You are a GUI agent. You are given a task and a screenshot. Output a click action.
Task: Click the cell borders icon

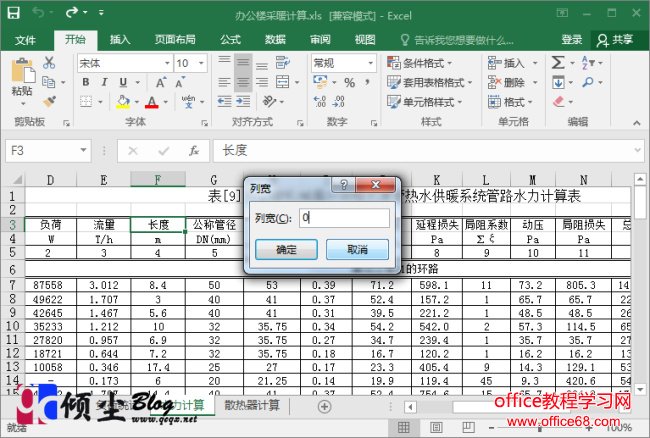[86, 102]
